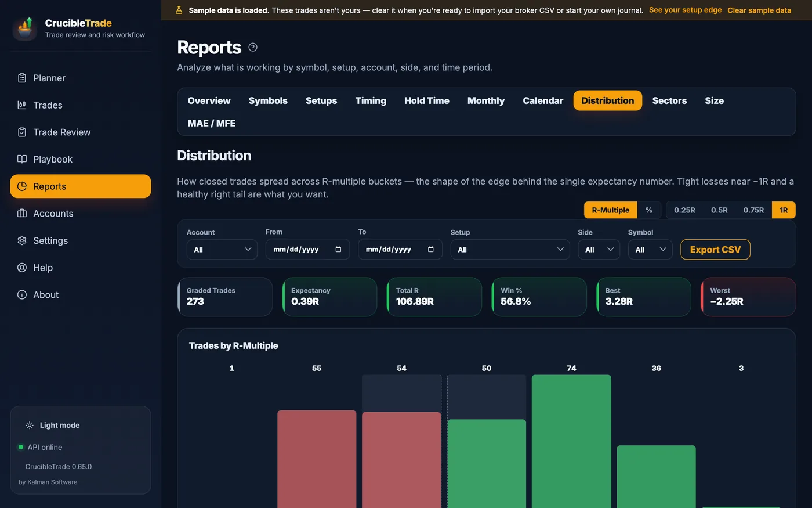Open the To date calendar picker icon
The height and width of the screenshot is (508, 812).
tap(430, 250)
